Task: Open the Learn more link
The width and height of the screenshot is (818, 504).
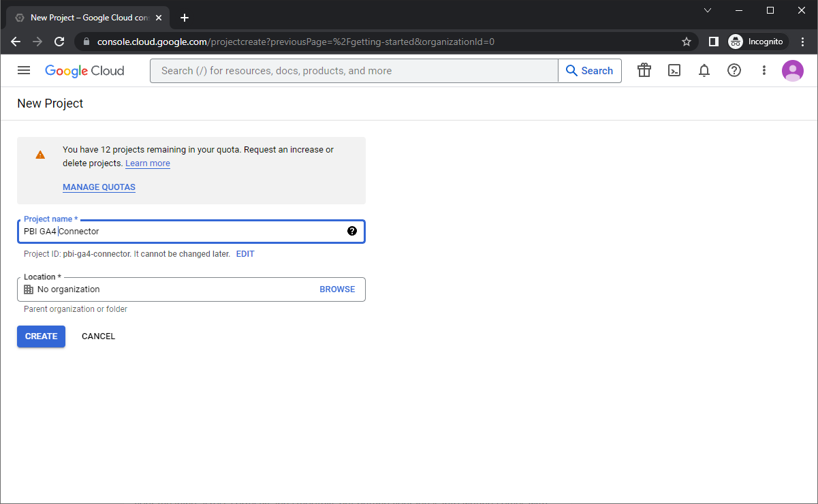Action: (x=148, y=163)
